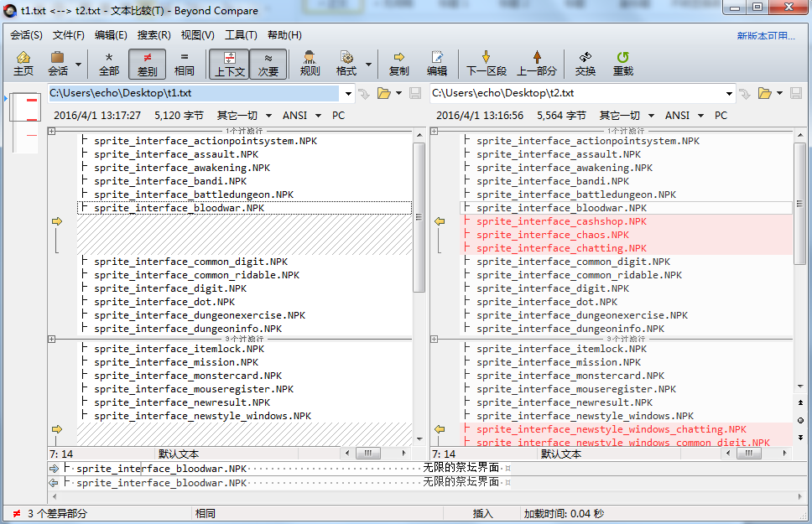Viewport: 812px width, 524px height.
Task: Toggle the 全部 (Show All) filter
Action: (109, 64)
